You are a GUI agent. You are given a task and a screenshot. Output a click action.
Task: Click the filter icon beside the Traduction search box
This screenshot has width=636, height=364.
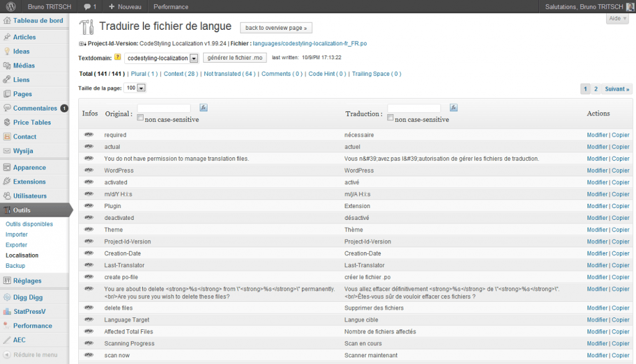[453, 107]
